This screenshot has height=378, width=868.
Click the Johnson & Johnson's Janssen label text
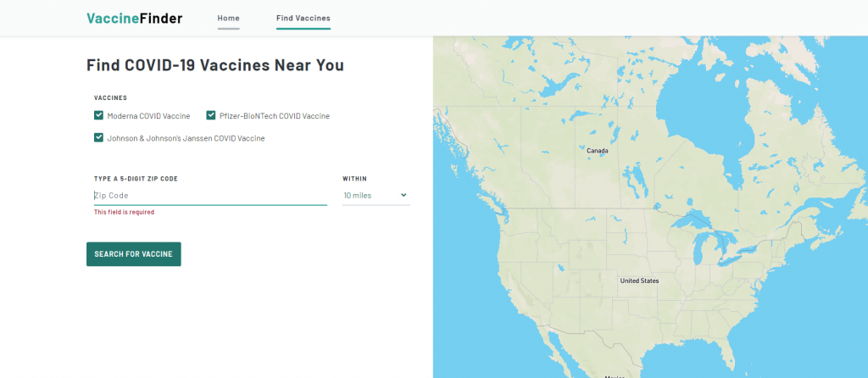[186, 137]
